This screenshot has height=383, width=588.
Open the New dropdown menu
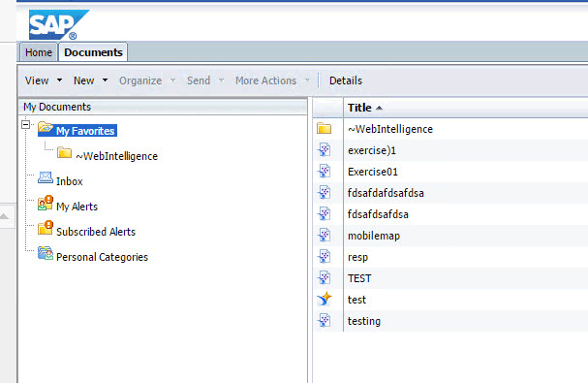pyautogui.click(x=91, y=80)
